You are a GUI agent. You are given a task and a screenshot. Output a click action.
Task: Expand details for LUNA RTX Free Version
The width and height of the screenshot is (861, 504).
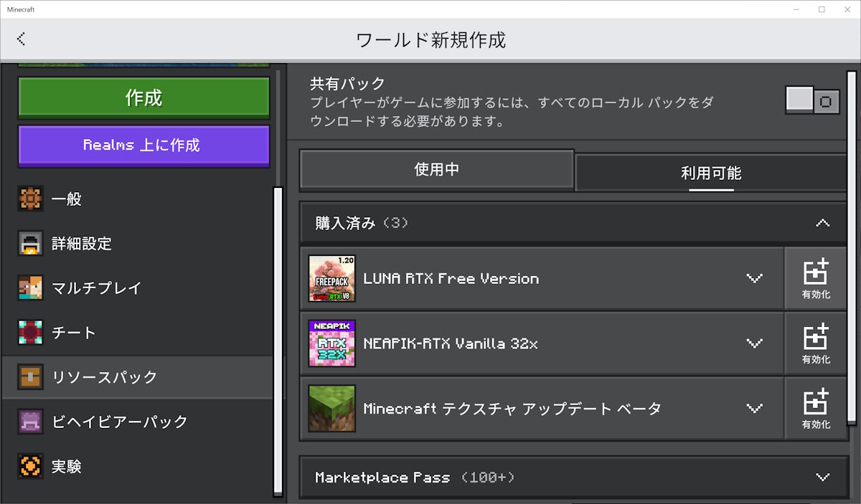tap(754, 278)
